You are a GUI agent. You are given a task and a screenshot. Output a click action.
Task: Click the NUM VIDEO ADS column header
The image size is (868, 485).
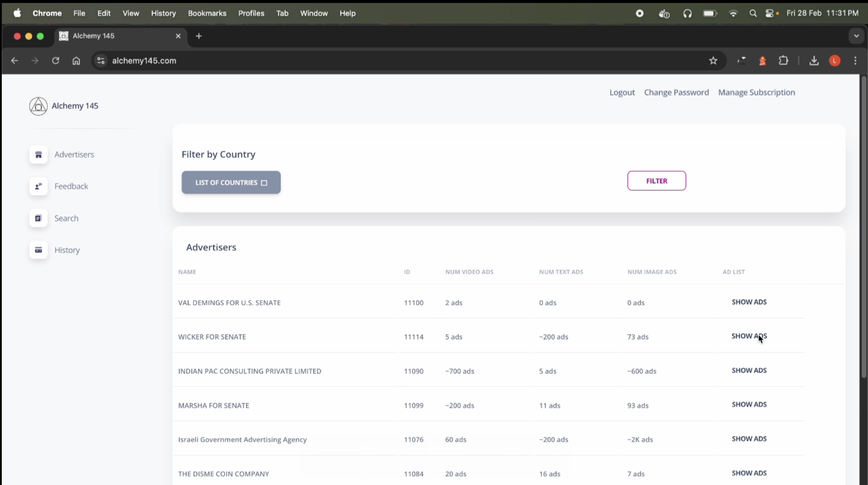pyautogui.click(x=469, y=272)
